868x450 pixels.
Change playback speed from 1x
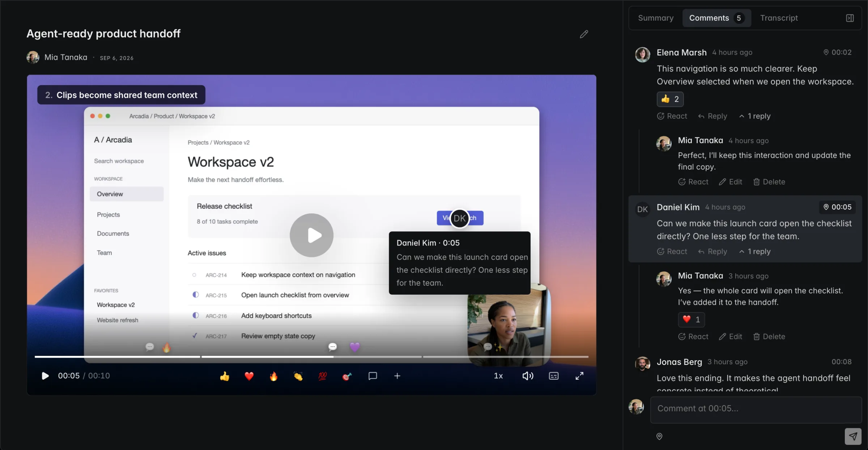pos(498,376)
